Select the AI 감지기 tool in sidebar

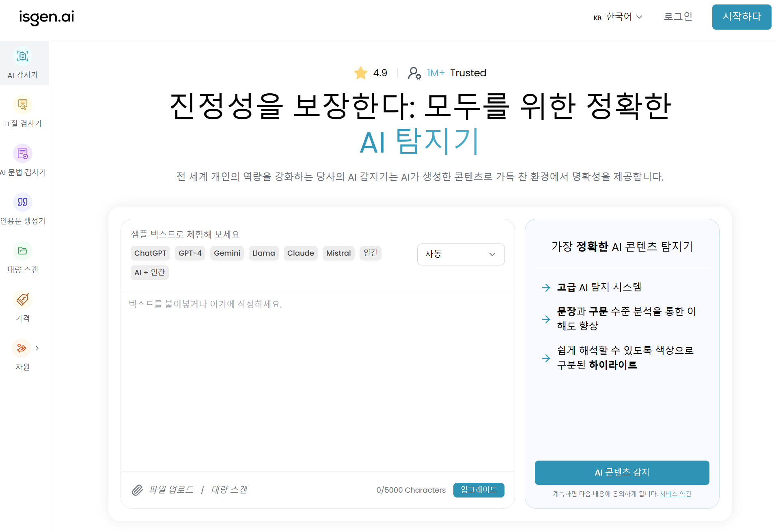pyautogui.click(x=22, y=63)
